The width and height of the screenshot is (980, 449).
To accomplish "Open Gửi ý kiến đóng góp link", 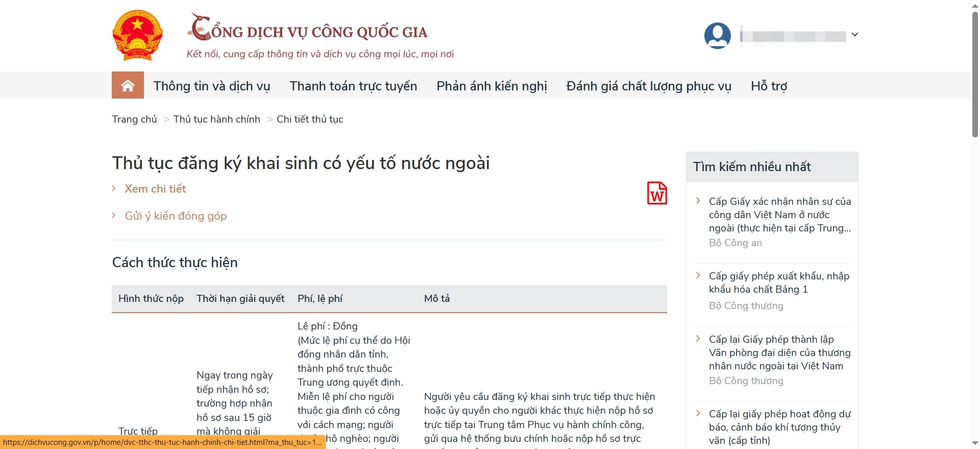I will pos(176,216).
